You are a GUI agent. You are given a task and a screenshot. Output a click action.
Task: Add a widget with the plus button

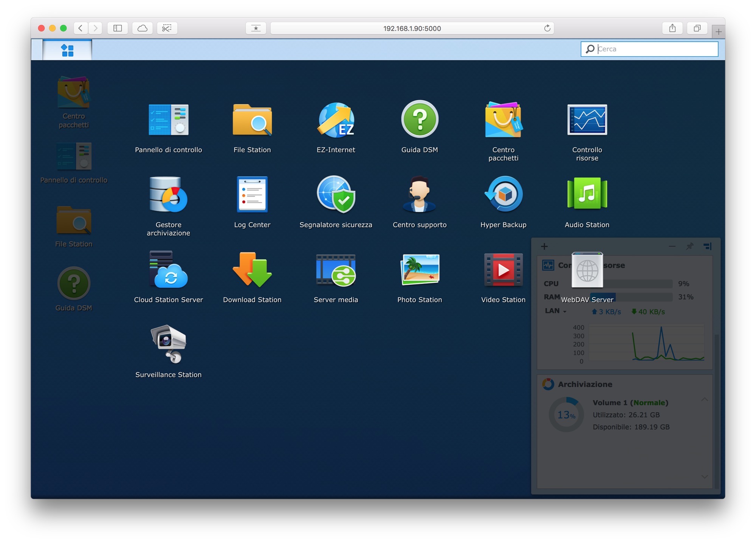tap(544, 247)
